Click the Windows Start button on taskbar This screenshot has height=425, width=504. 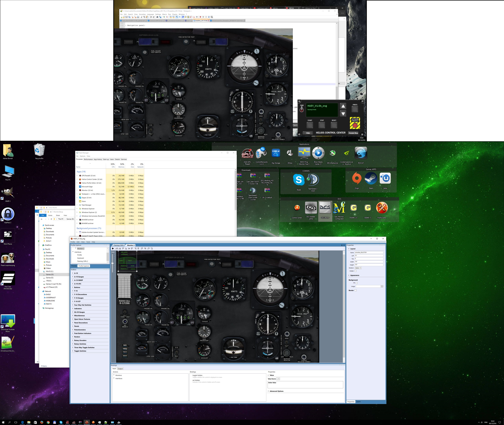3,422
